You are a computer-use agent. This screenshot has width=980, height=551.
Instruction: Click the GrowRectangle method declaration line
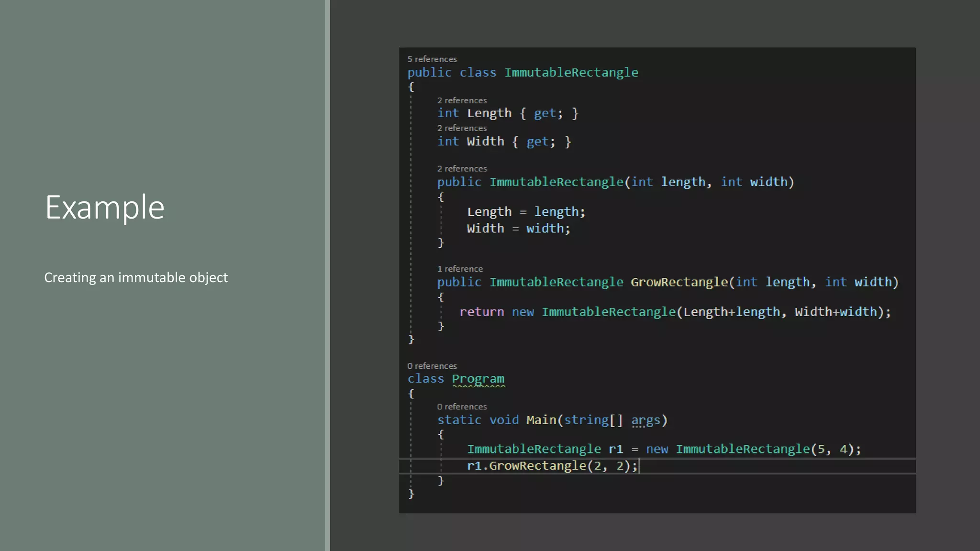tap(668, 282)
